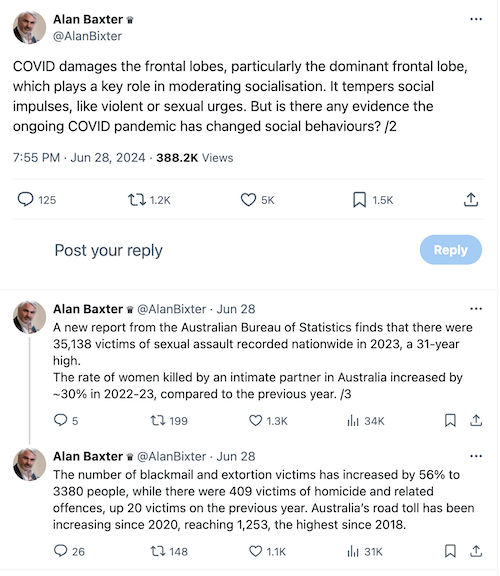The image size is (500, 576).
Task: Click the blue Reply button
Action: 451,250
